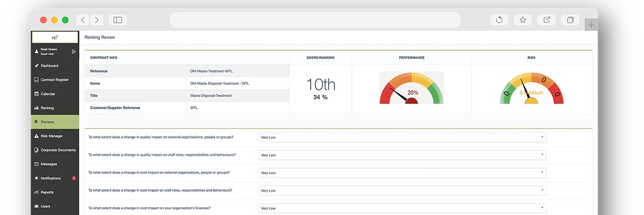Click the browser forward arrow
The width and height of the screenshot is (644, 215).
coord(96,20)
